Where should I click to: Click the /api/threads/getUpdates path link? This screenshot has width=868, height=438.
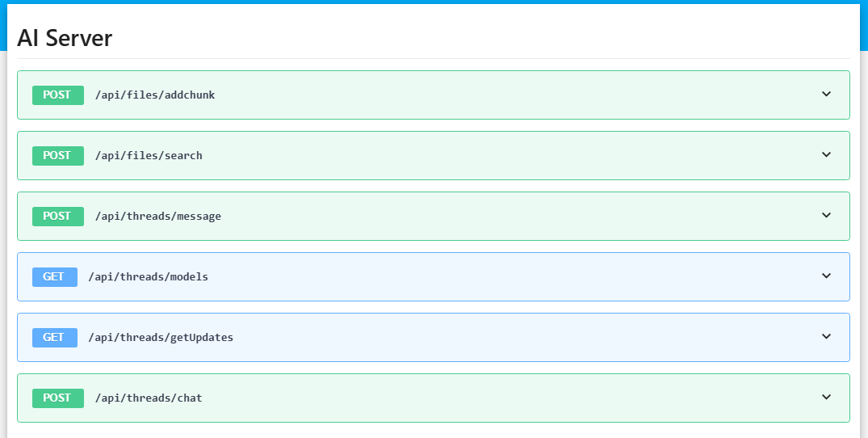pos(161,338)
